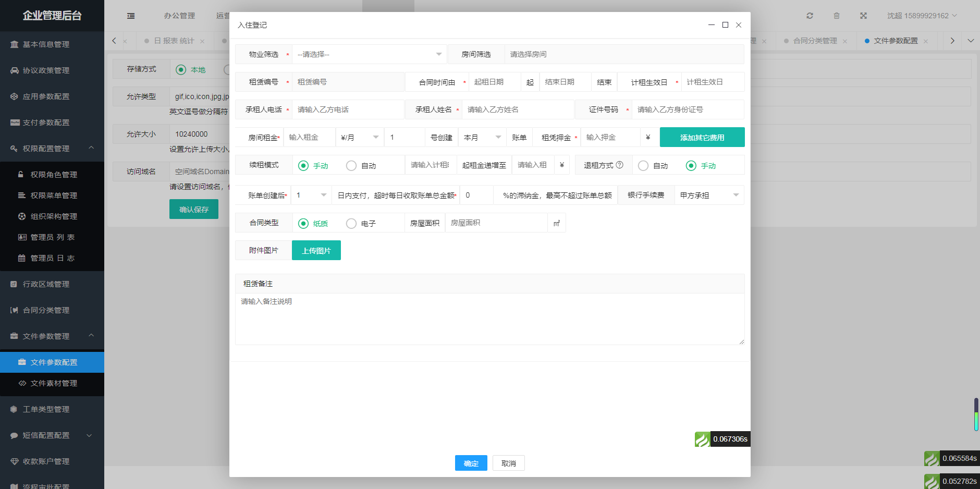Close the 合同分类管理 tab
980x489 pixels.
845,41
